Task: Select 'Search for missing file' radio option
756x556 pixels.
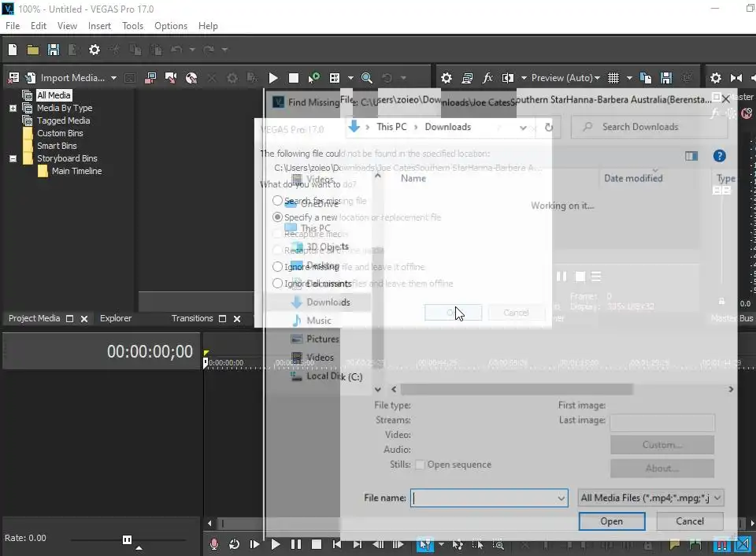Action: click(277, 200)
